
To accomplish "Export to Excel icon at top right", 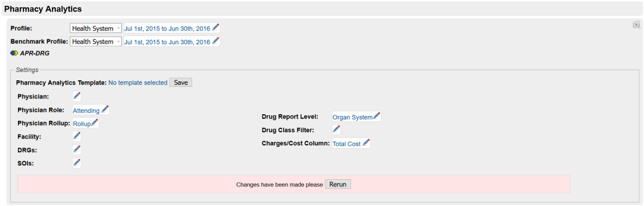I will point(636,25).
